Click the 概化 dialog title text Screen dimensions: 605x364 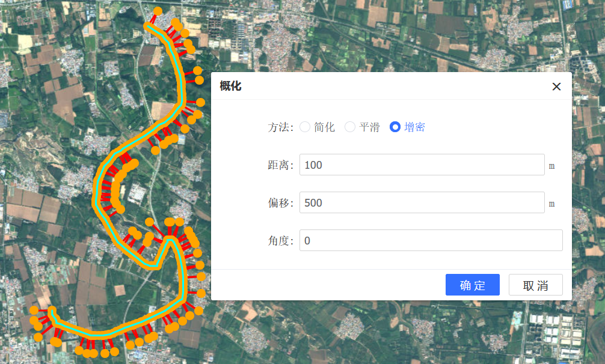pos(230,86)
